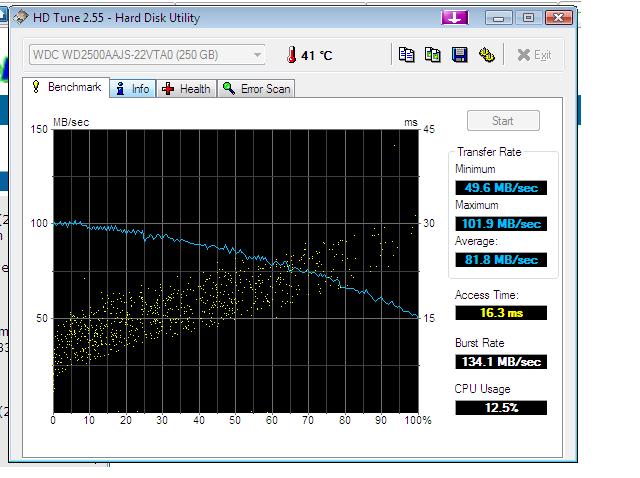
Task: Click the Exit button
Action: (x=534, y=55)
